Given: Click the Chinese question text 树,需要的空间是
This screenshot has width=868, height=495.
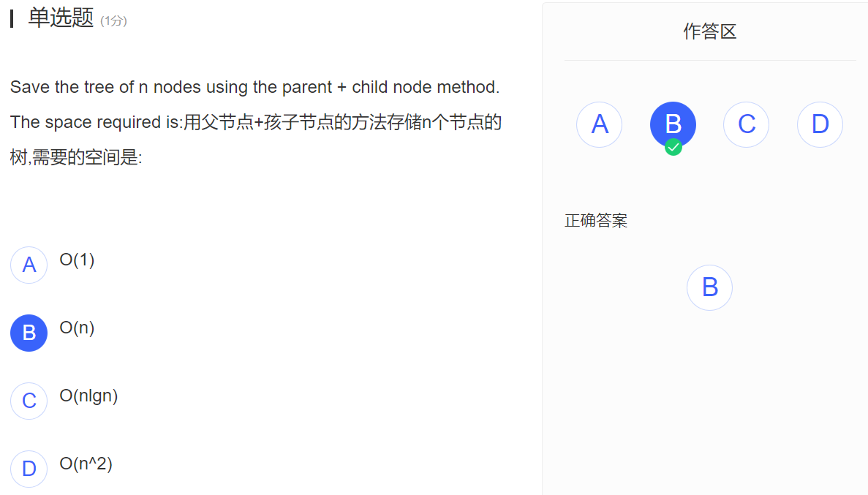Looking at the screenshot, I should coord(76,157).
